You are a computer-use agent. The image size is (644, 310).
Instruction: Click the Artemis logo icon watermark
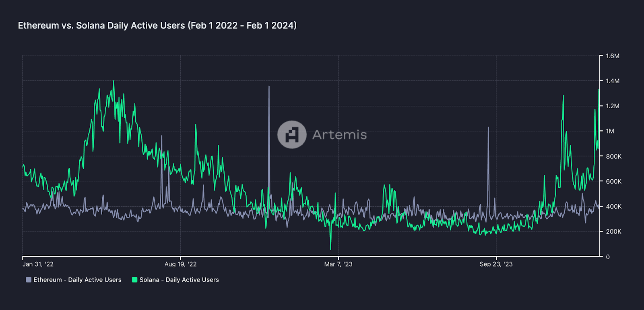click(x=292, y=135)
